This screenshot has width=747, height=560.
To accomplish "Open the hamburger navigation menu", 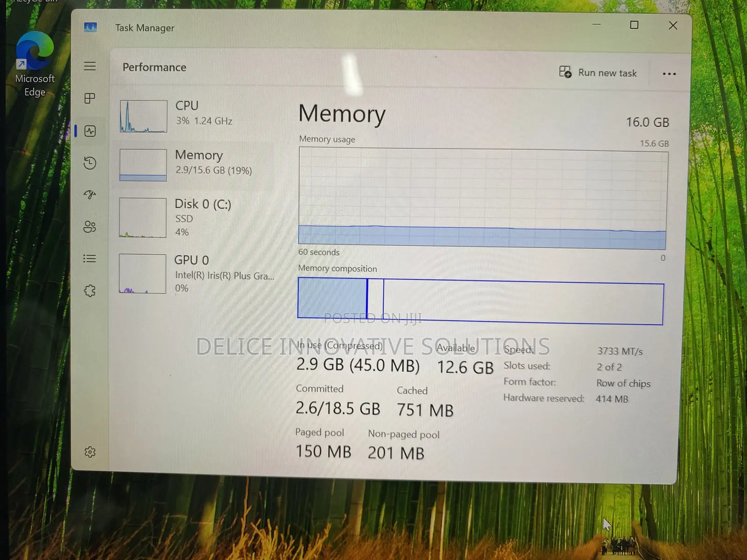I will point(90,66).
